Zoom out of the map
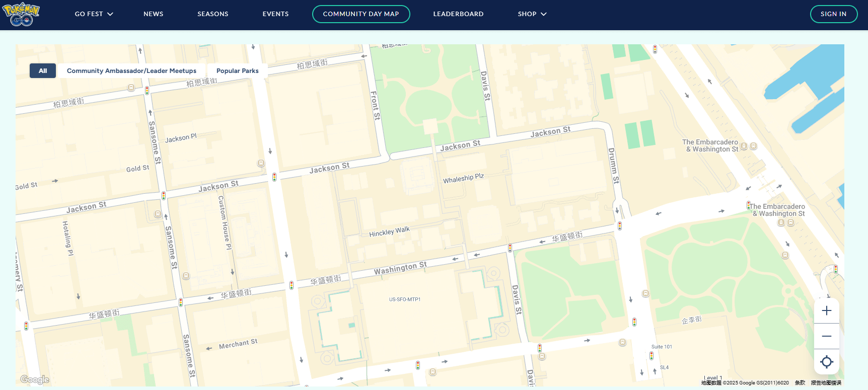868x390 pixels. [x=826, y=336]
